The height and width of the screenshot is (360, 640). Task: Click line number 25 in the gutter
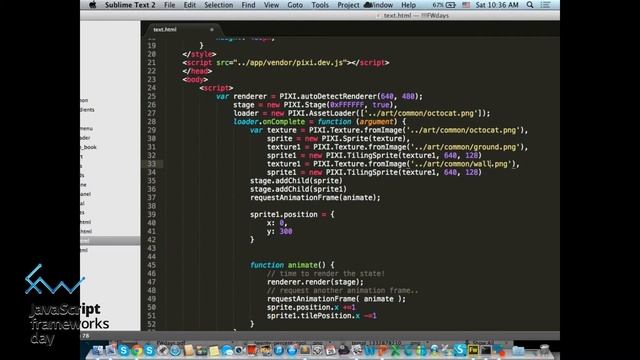[151, 96]
